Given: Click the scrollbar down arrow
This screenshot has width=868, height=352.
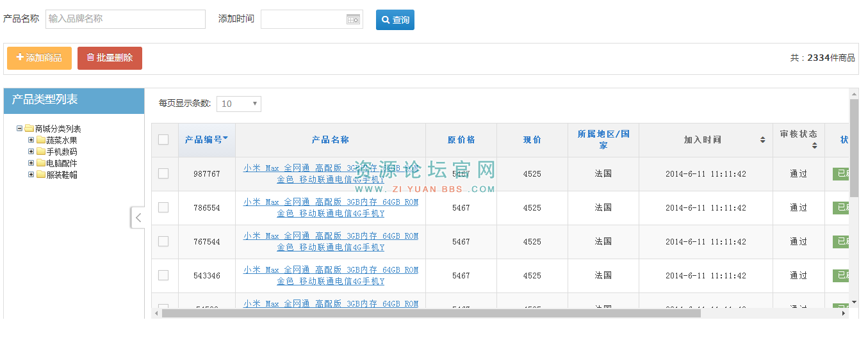Looking at the screenshot, I should (x=854, y=302).
